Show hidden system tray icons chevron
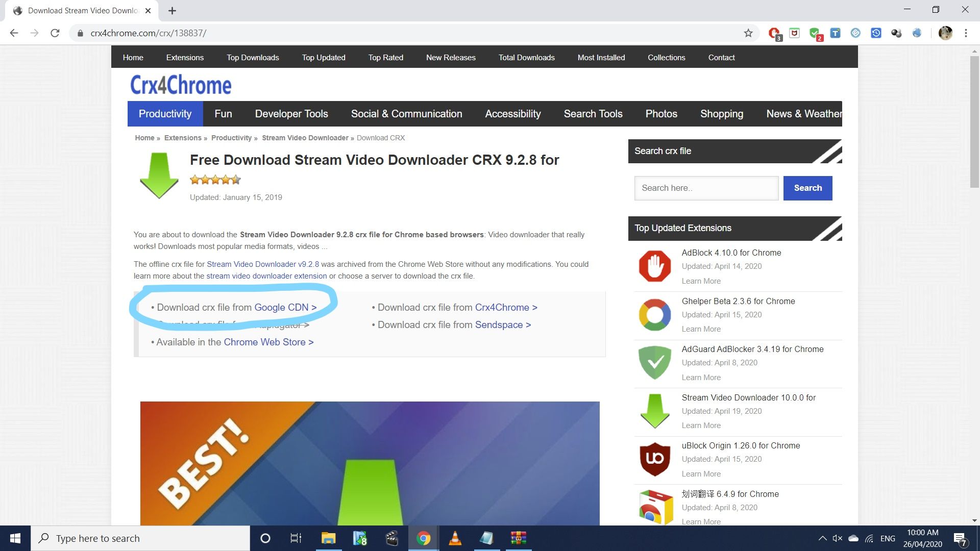 coord(822,538)
